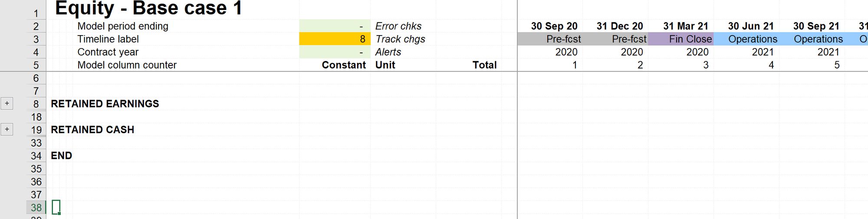Expand the RETAINED EARNINGS group outline
This screenshot has height=219, width=868.
(7, 104)
